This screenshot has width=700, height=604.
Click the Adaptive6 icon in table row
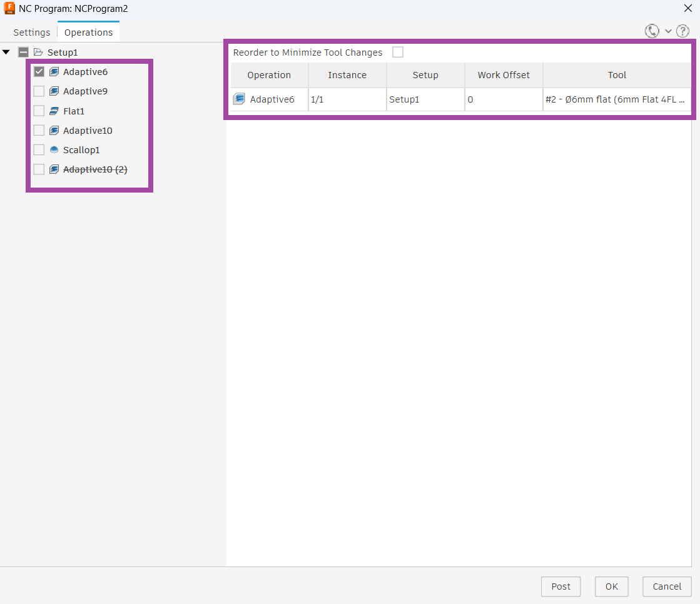pos(239,99)
